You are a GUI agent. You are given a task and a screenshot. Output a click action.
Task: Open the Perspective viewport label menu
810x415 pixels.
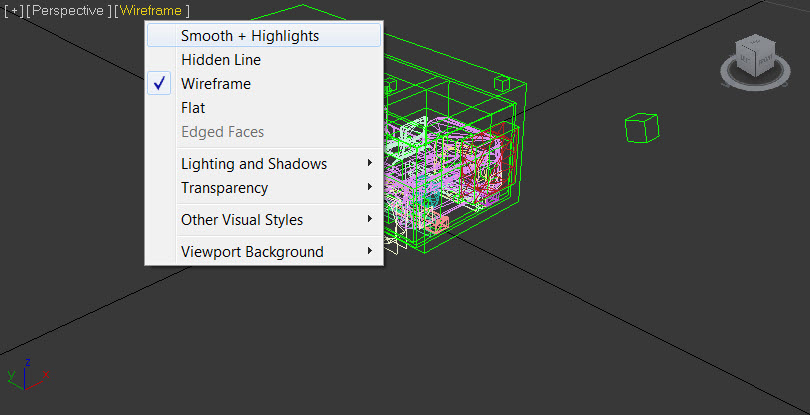click(x=69, y=10)
